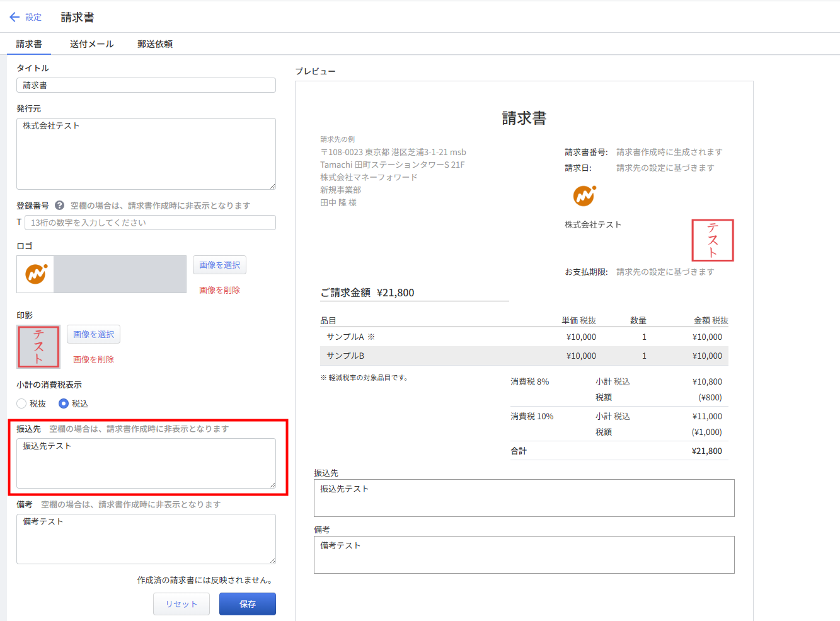Select the 税抜 radio button
The width and height of the screenshot is (840, 621).
[22, 403]
